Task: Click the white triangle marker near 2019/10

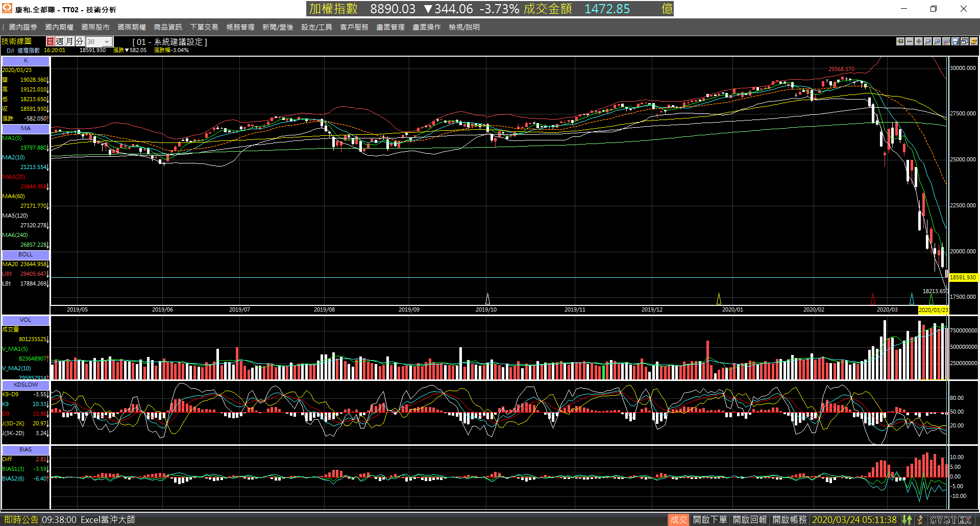Action: pyautogui.click(x=487, y=299)
